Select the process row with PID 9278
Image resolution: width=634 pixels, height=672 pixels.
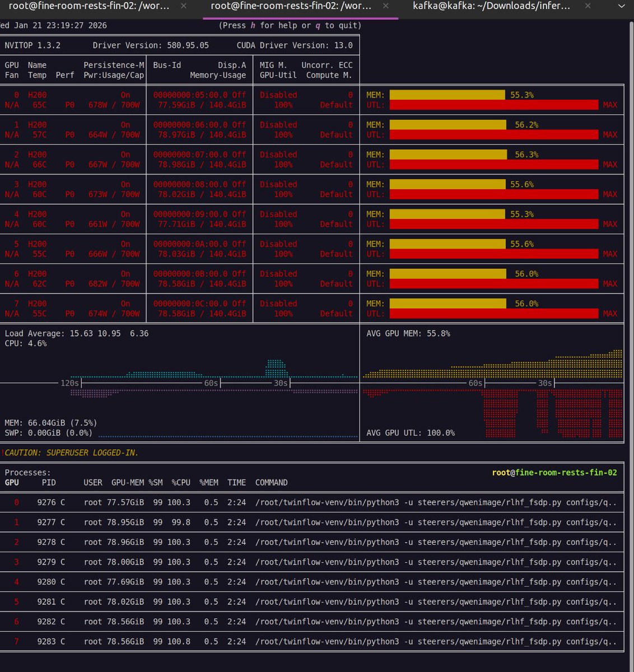[x=312, y=542]
